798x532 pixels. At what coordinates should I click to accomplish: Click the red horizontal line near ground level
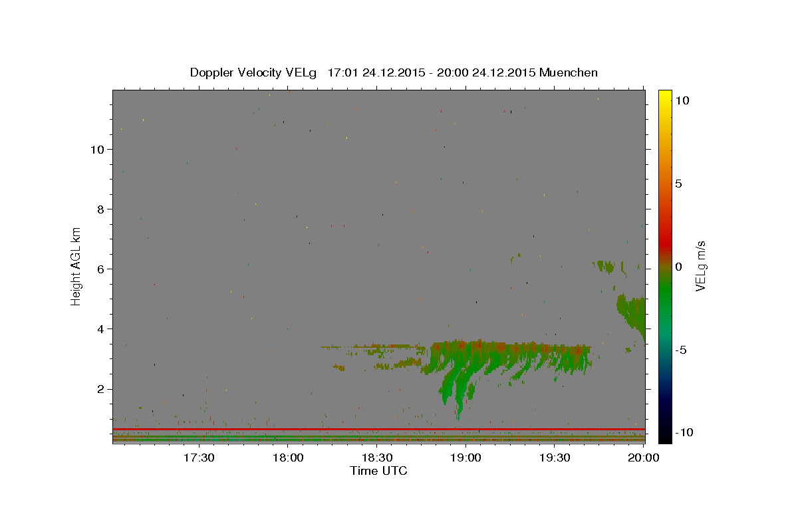pos(379,429)
